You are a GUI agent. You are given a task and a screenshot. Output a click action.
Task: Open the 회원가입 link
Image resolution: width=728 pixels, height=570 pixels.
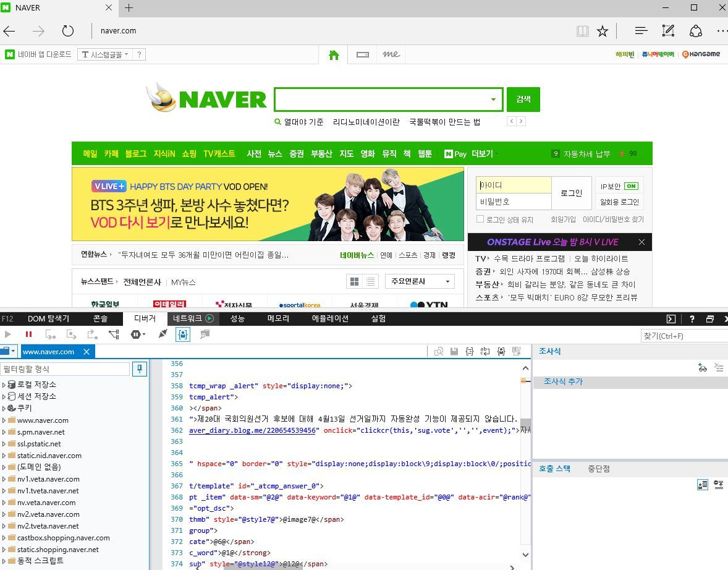(563, 219)
